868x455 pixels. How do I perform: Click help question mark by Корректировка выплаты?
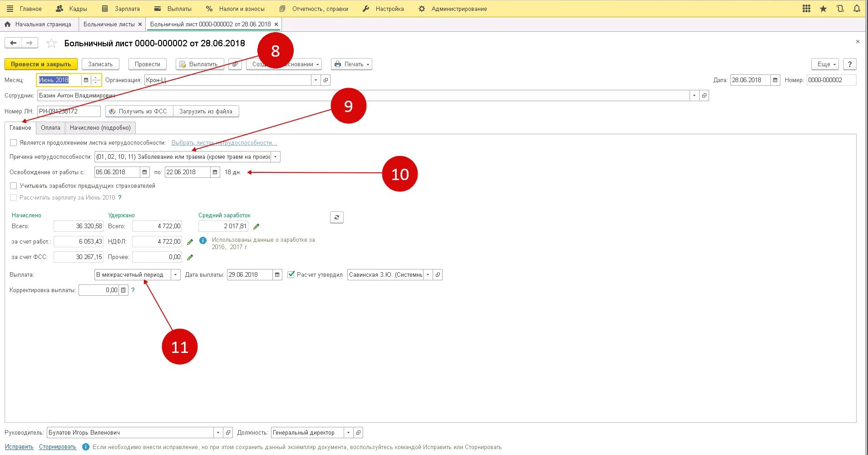pos(133,290)
